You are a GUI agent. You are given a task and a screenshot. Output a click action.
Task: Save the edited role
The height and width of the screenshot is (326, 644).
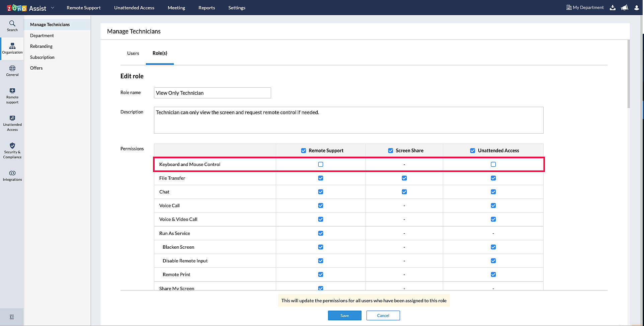coord(344,315)
